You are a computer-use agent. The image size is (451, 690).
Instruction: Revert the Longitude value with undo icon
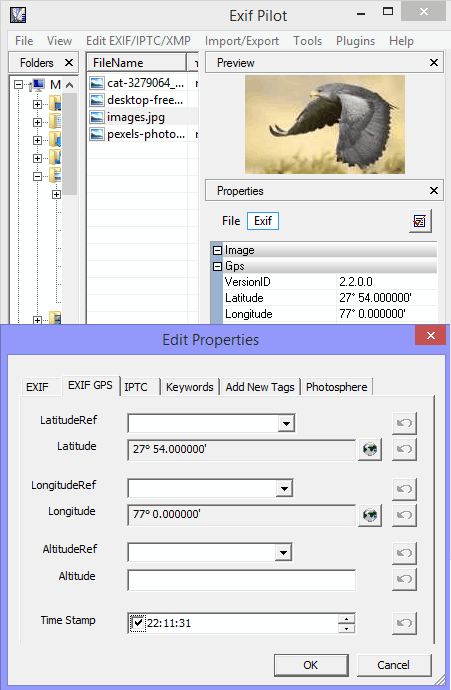pyautogui.click(x=404, y=514)
